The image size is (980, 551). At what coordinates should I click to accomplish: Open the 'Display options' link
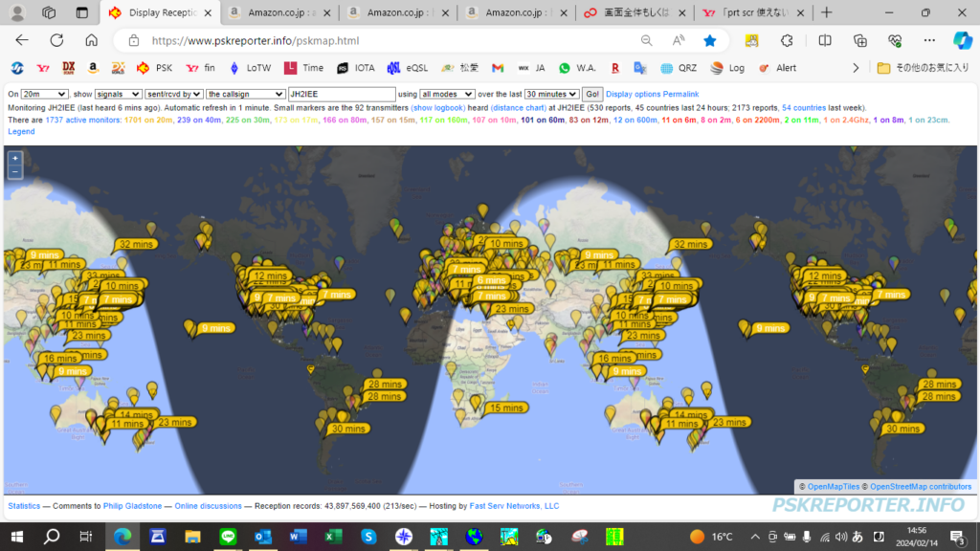click(x=633, y=94)
